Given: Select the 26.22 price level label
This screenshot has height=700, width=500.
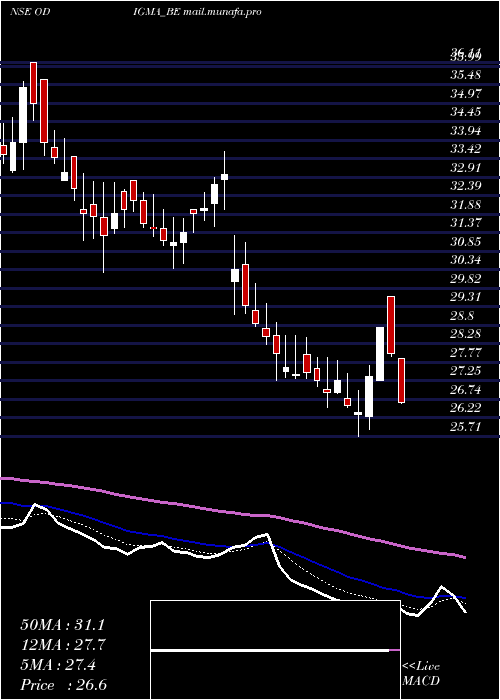Looking at the screenshot, I should click(x=465, y=408).
